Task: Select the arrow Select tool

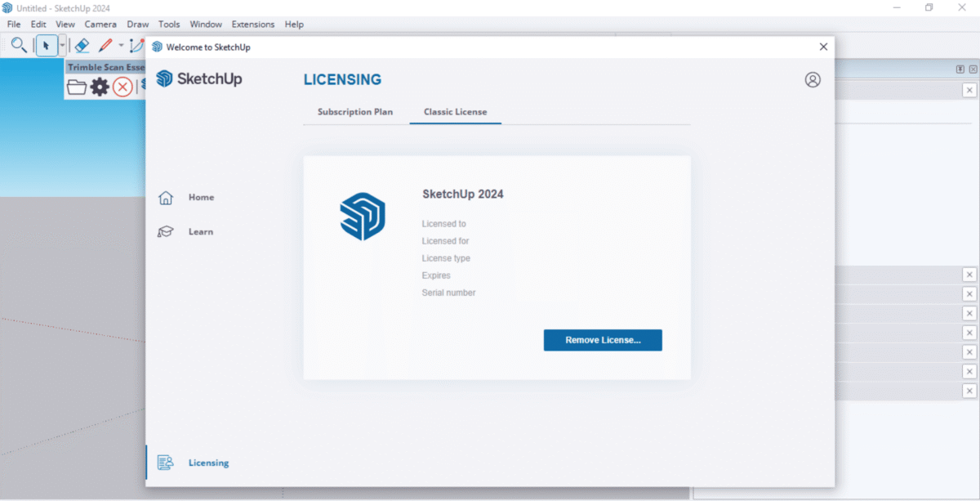Action: tap(46, 46)
